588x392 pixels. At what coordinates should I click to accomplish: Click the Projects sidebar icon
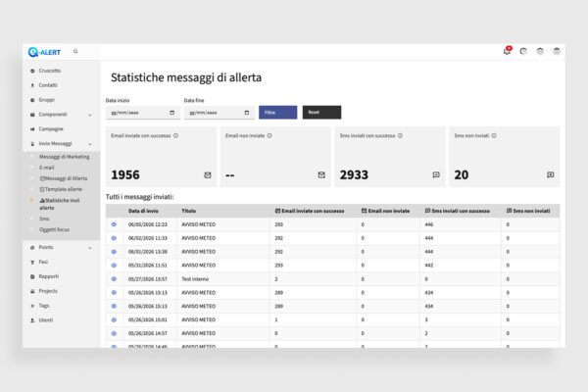[32, 291]
